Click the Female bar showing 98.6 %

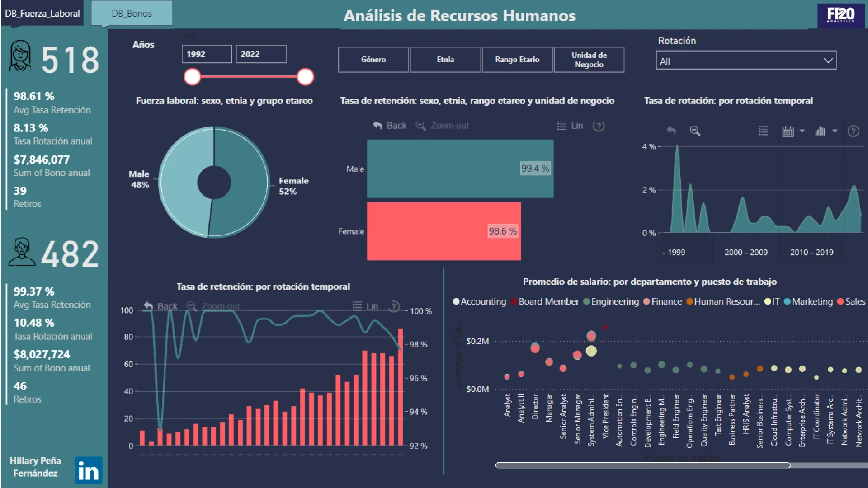(444, 231)
